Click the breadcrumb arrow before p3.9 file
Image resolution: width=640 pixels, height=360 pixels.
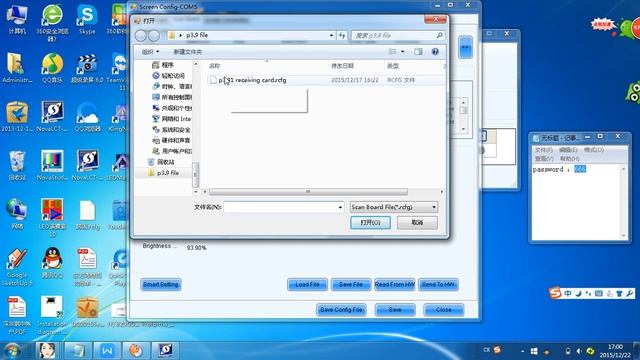pos(180,36)
